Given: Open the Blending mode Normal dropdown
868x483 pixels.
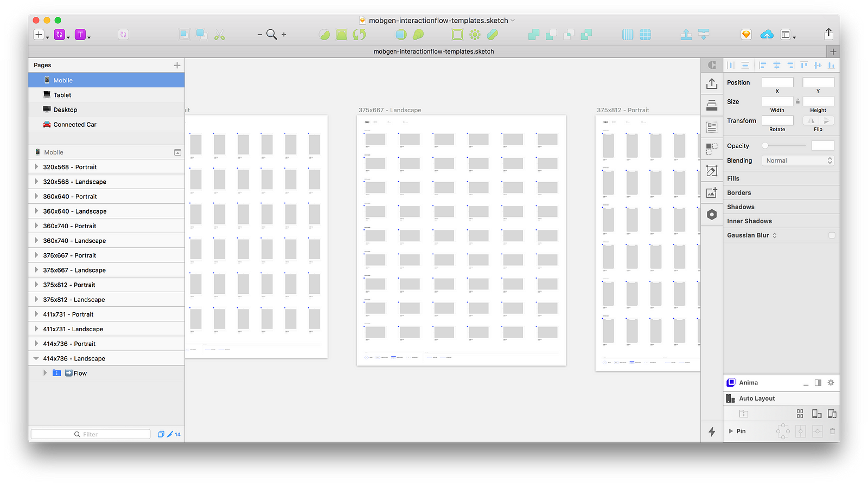Looking at the screenshot, I should (x=797, y=160).
